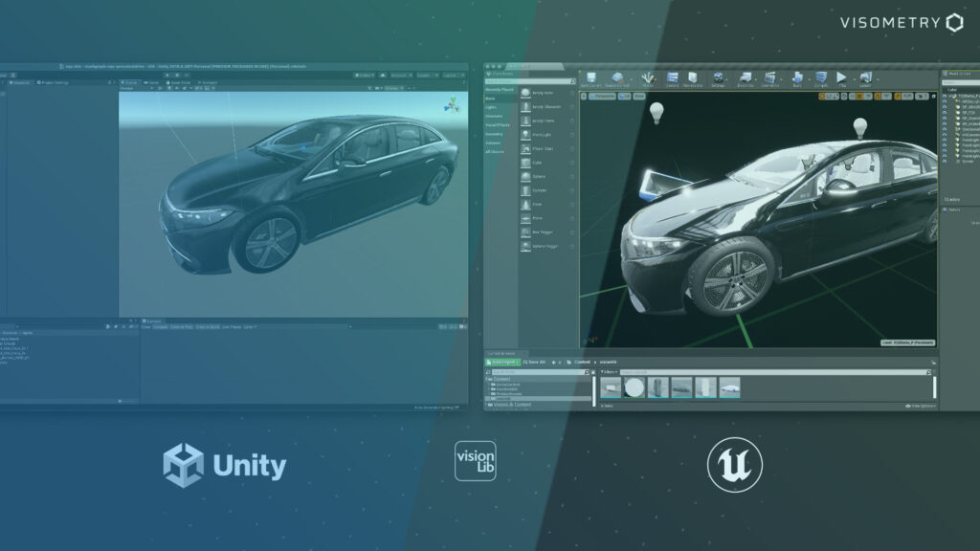Open the Perspective dropdown in Unreal viewport

click(x=603, y=97)
